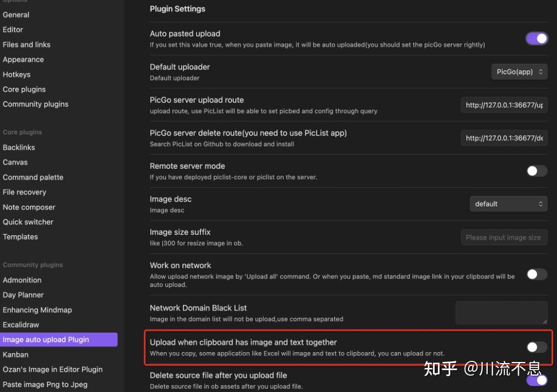Open Community plugins settings
This screenshot has width=557, height=392.
[35, 104]
